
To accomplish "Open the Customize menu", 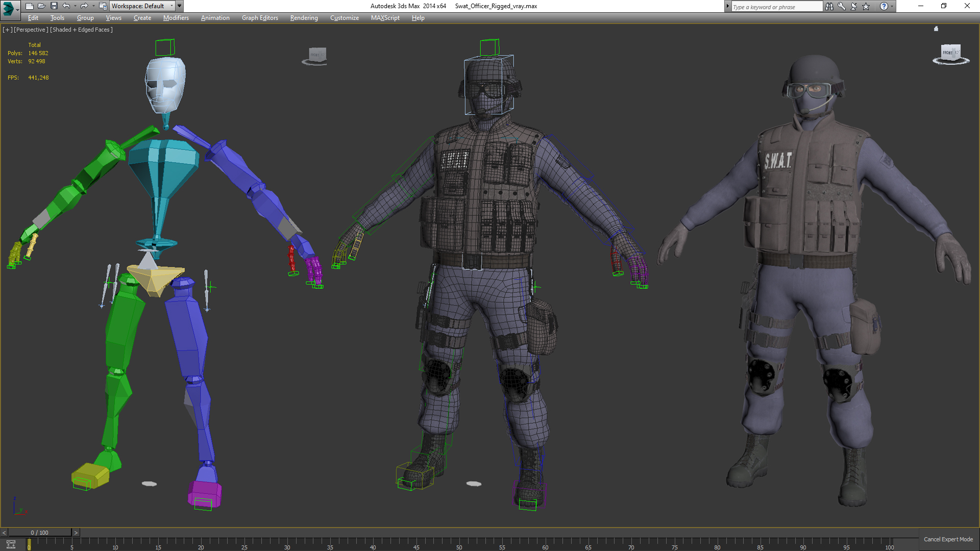I will pos(345,18).
